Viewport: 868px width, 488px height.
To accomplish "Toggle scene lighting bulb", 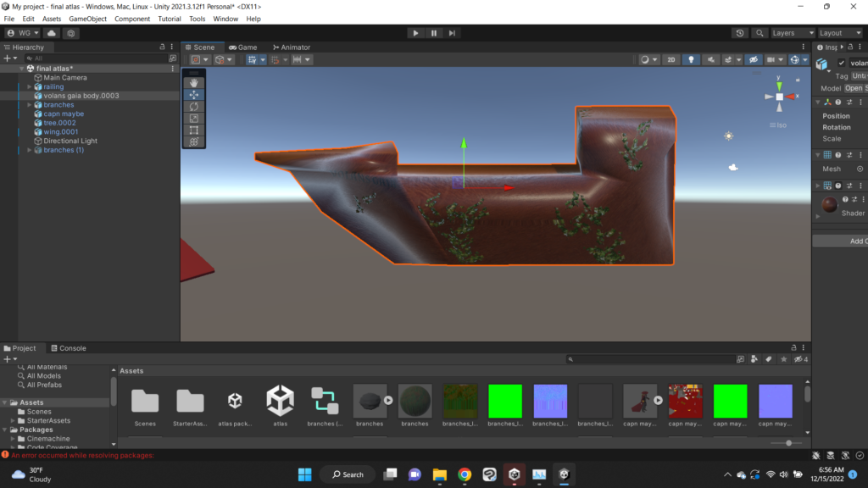I will pyautogui.click(x=691, y=60).
